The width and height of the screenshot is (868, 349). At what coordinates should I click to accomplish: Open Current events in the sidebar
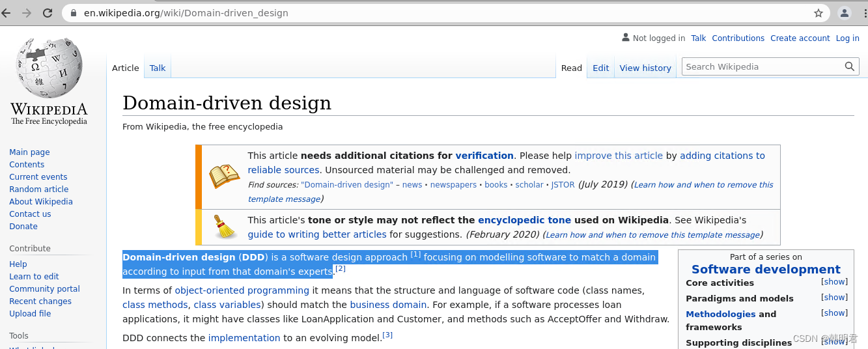coord(38,177)
